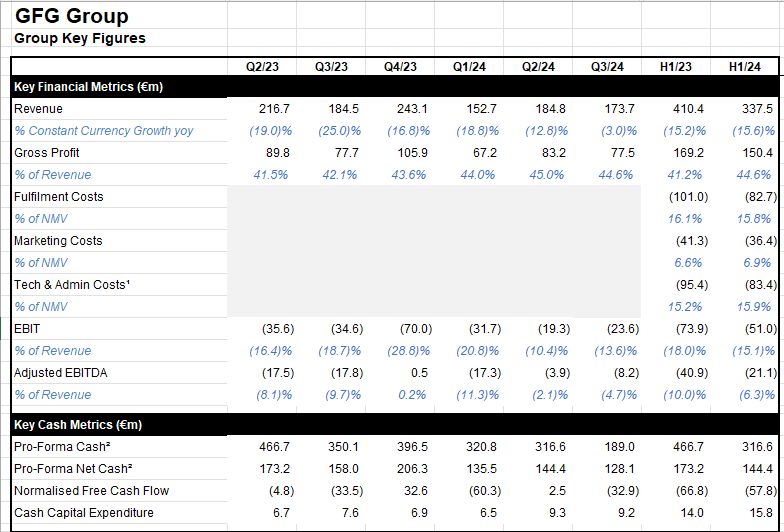The image size is (784, 532).
Task: Select the GFG Group title cell
Action: (x=71, y=16)
